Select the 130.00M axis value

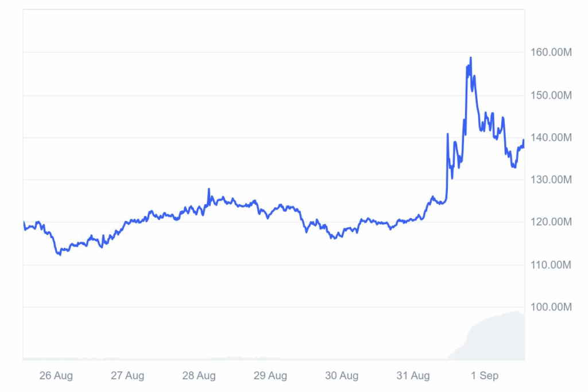(551, 180)
